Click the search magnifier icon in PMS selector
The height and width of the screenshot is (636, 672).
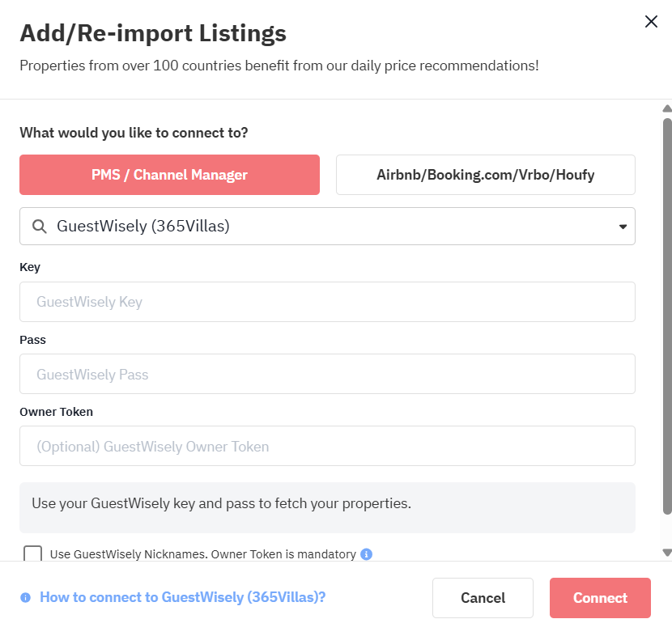pos(39,227)
